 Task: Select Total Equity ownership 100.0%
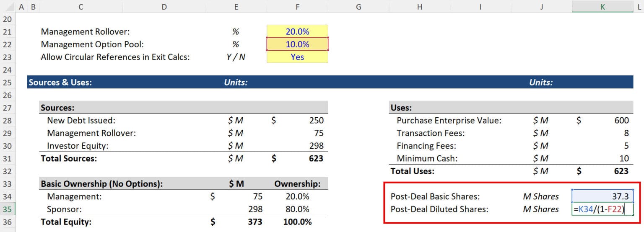(297, 222)
